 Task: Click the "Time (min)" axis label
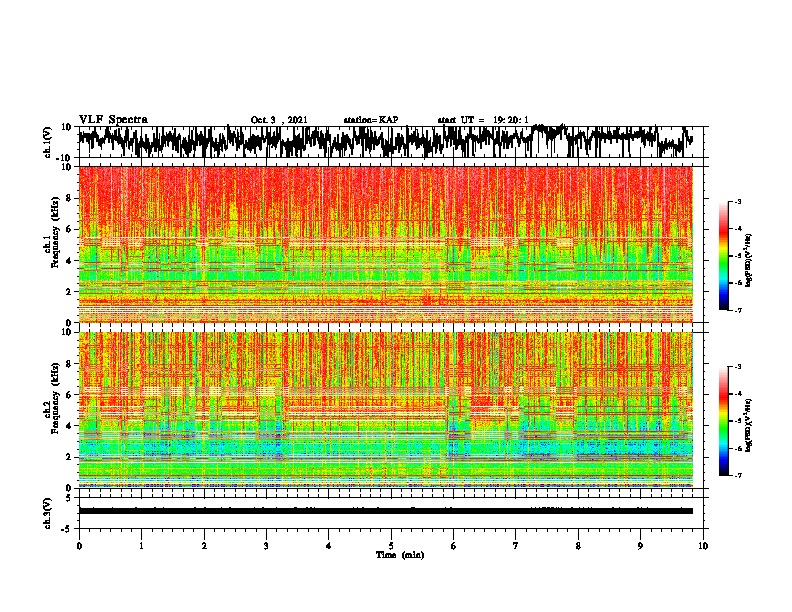400,555
